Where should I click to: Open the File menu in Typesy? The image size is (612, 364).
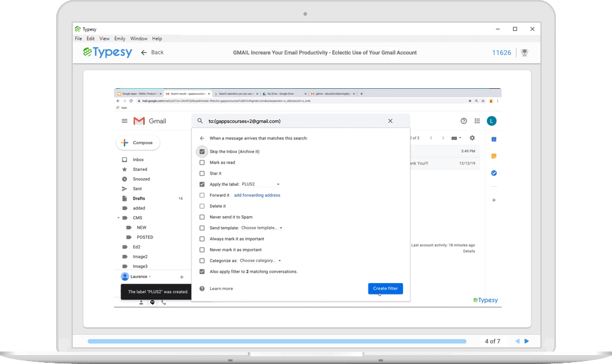79,39
